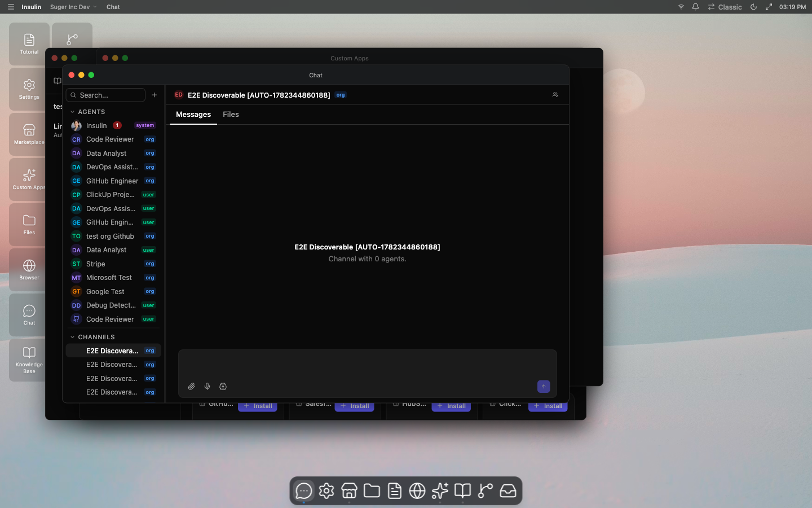Open channel members icon in the chat header
The image size is (812, 508).
click(x=555, y=95)
